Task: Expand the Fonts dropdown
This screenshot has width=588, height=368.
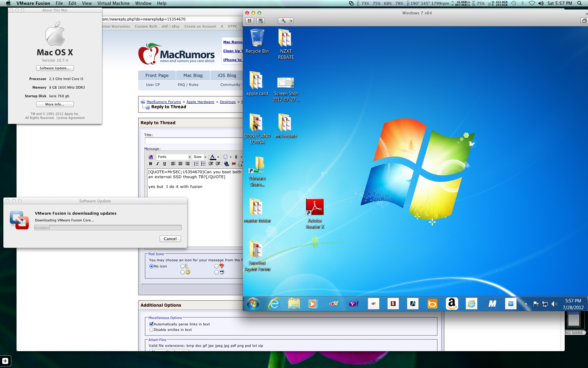Action: [x=174, y=157]
